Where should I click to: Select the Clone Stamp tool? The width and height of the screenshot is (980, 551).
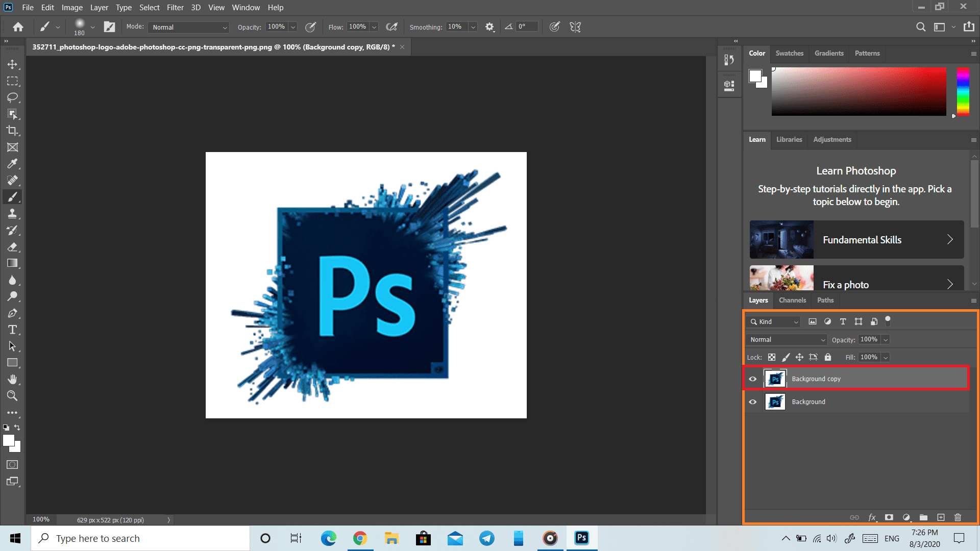point(12,213)
